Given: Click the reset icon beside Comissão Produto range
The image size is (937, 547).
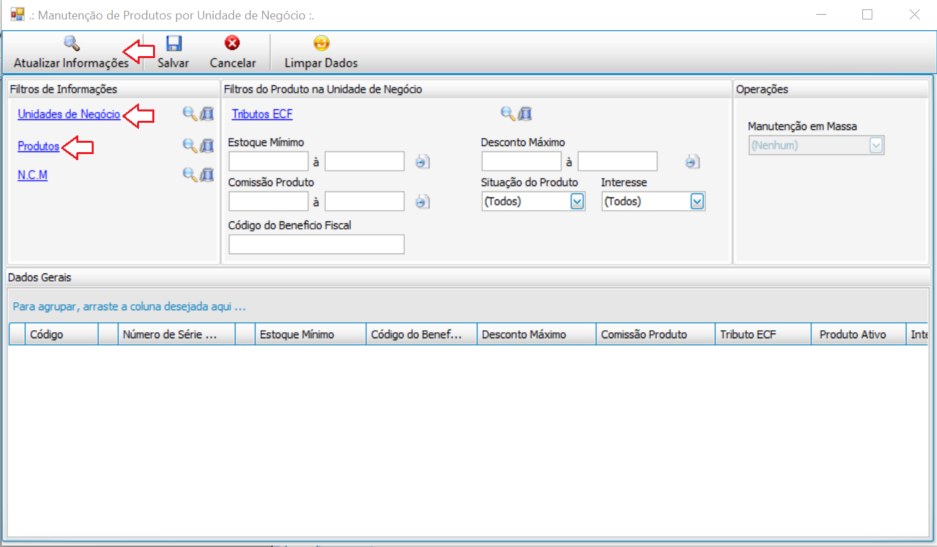Looking at the screenshot, I should click(x=422, y=202).
